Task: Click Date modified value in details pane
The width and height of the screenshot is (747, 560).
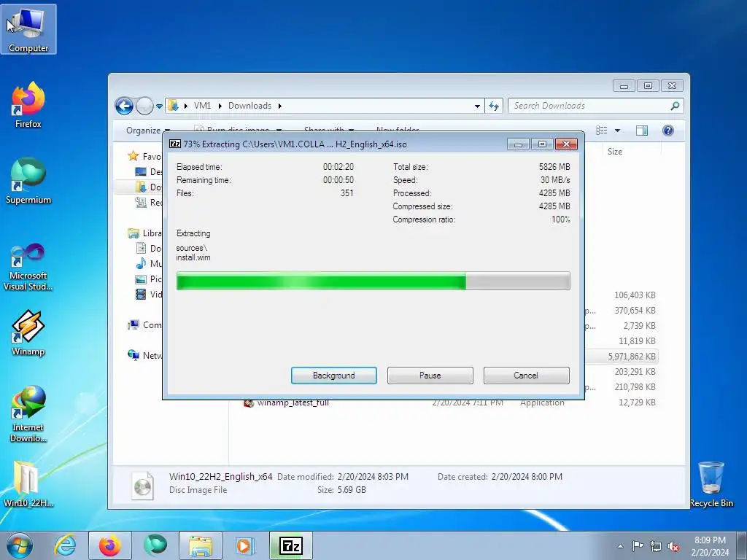Action: 373,477
